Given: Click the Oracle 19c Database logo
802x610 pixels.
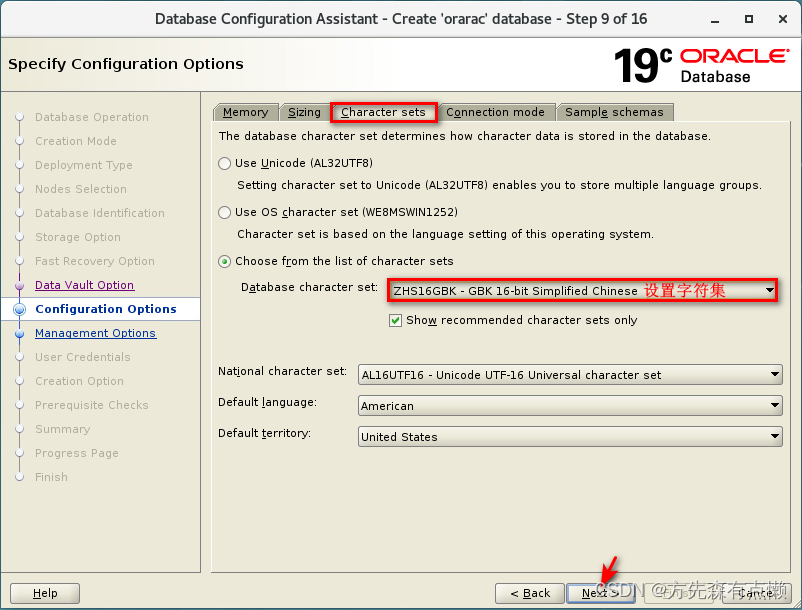Looking at the screenshot, I should [x=701, y=65].
